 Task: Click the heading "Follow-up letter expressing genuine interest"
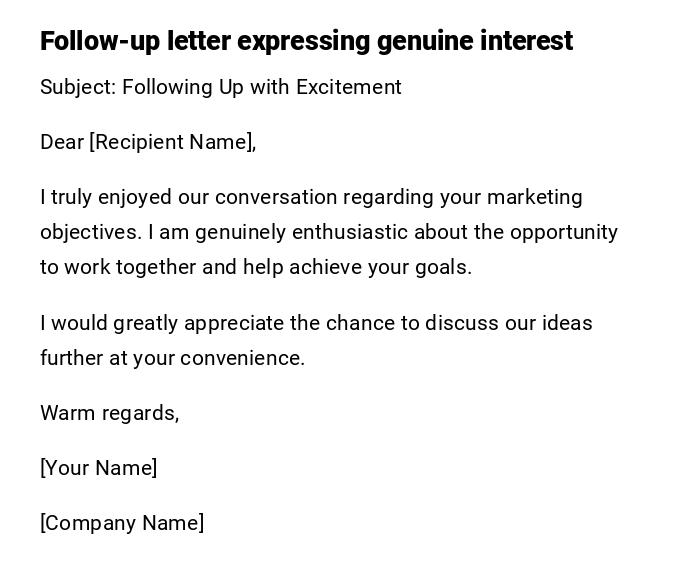click(306, 41)
